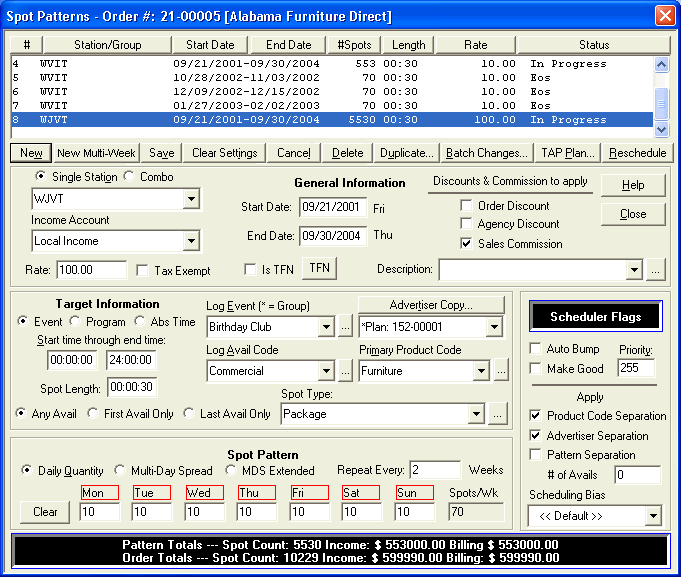
Task: Expand the Birthday Club log event dropdown
Action: (326, 327)
